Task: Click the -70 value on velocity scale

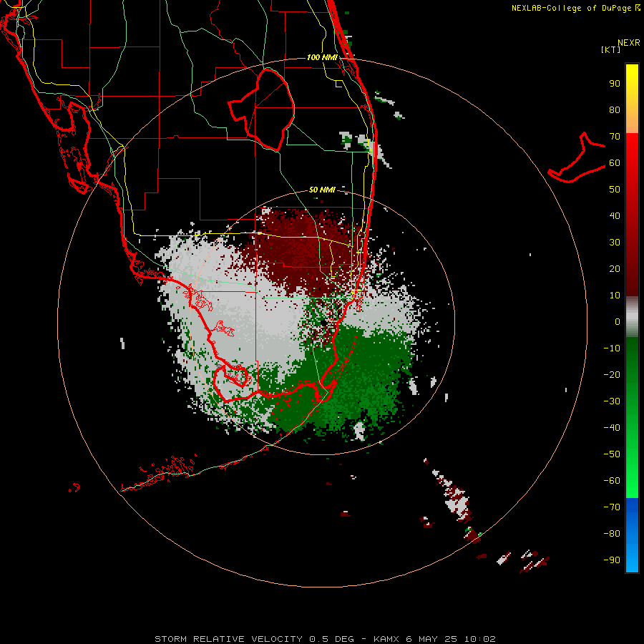Action: pos(612,507)
